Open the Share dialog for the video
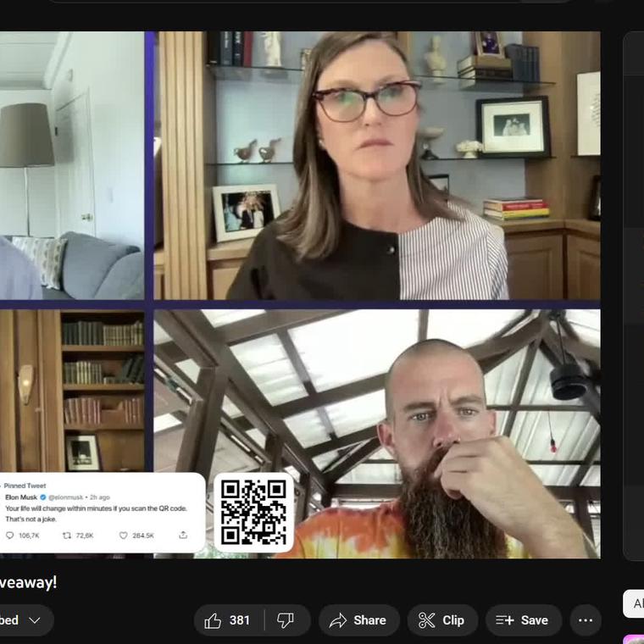 pyautogui.click(x=358, y=620)
